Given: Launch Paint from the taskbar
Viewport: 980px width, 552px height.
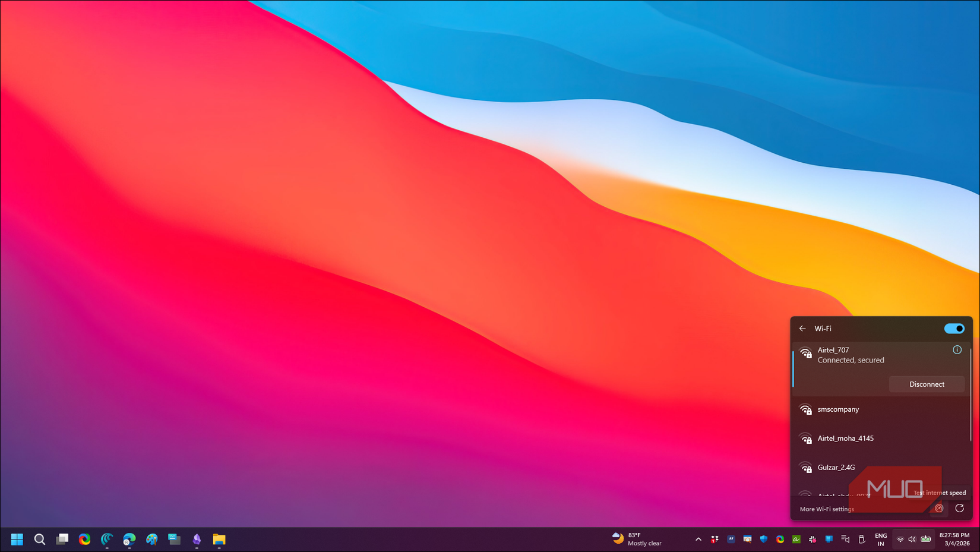Looking at the screenshot, I should coord(152,540).
